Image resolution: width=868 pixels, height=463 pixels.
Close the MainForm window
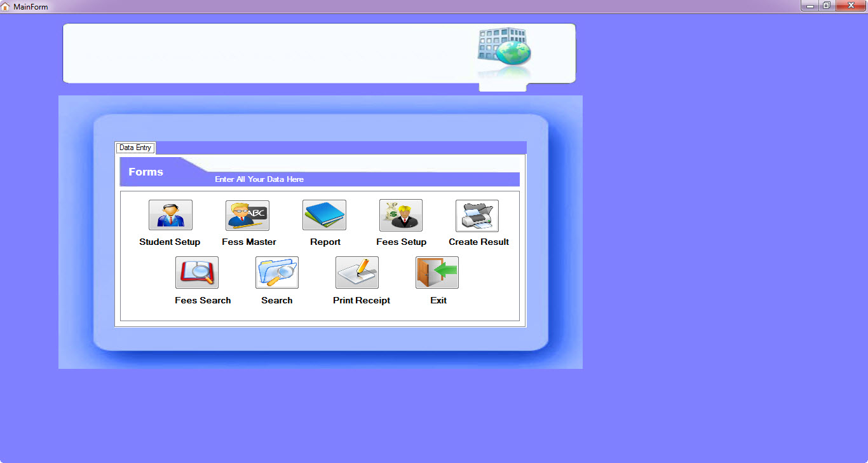coord(850,6)
